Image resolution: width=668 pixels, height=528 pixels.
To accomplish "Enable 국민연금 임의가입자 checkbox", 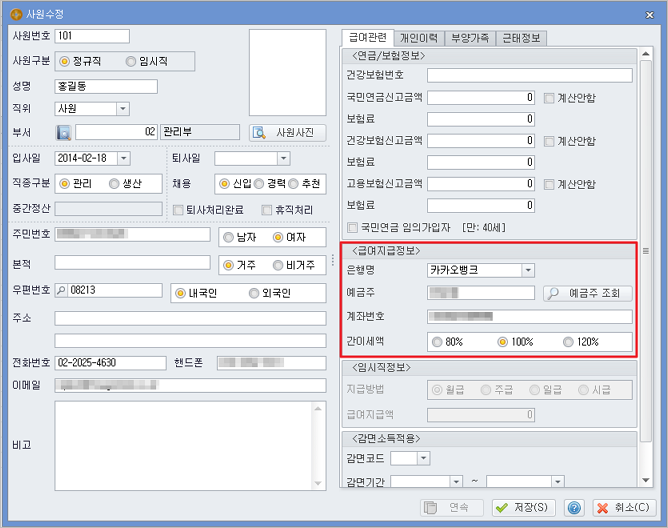I will coord(352,227).
